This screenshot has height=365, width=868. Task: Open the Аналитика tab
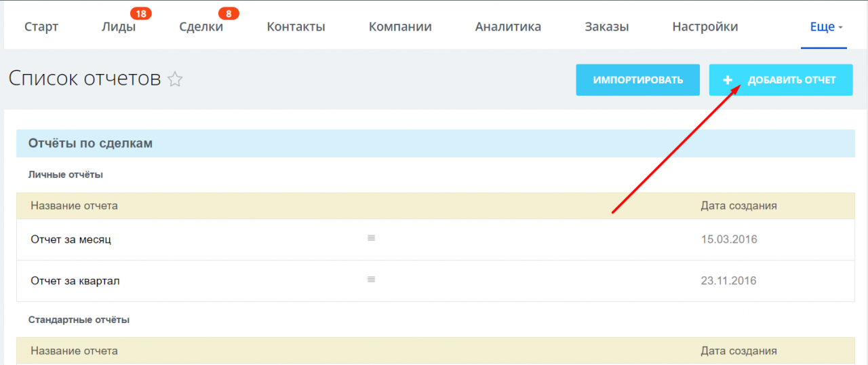[508, 27]
